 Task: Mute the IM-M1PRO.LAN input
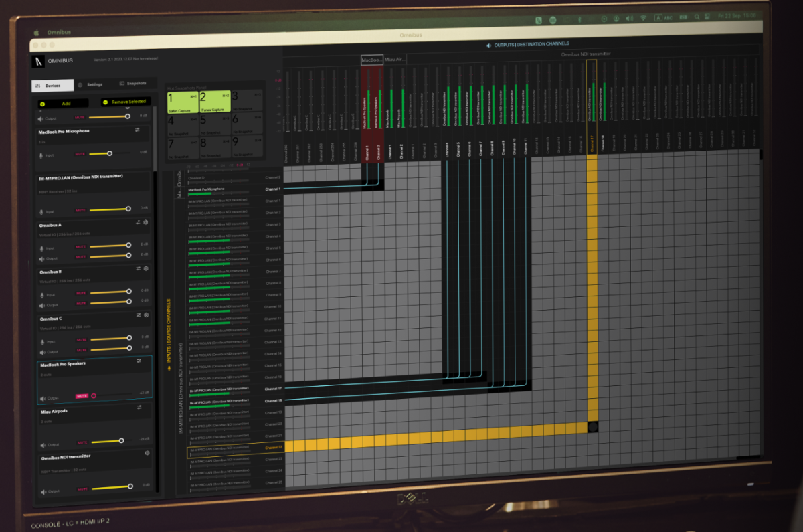(80, 210)
